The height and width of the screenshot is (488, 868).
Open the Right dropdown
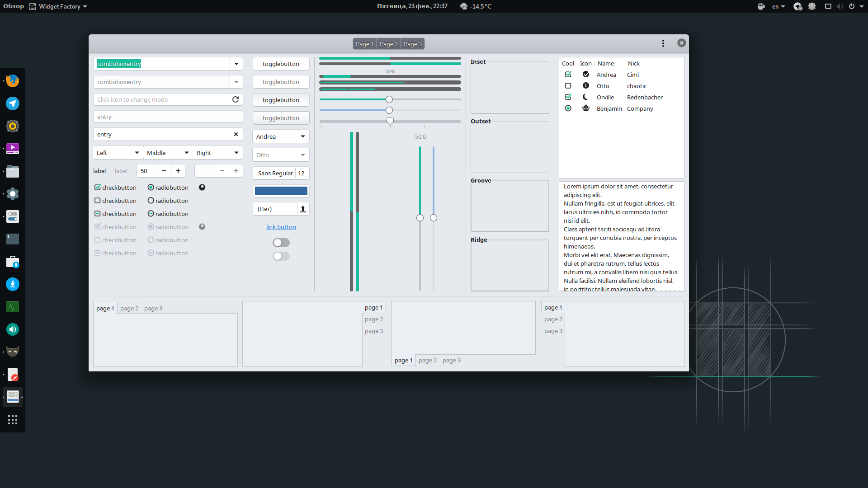(218, 153)
